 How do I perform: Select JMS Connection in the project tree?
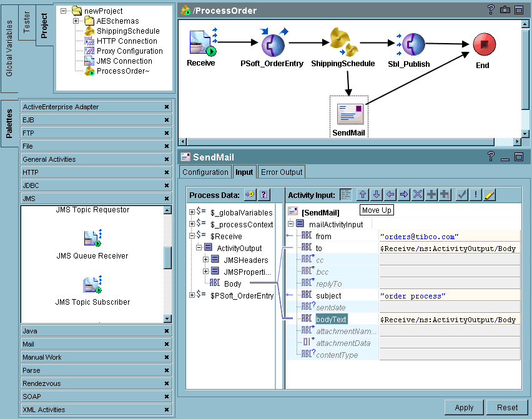pyautogui.click(x=124, y=61)
